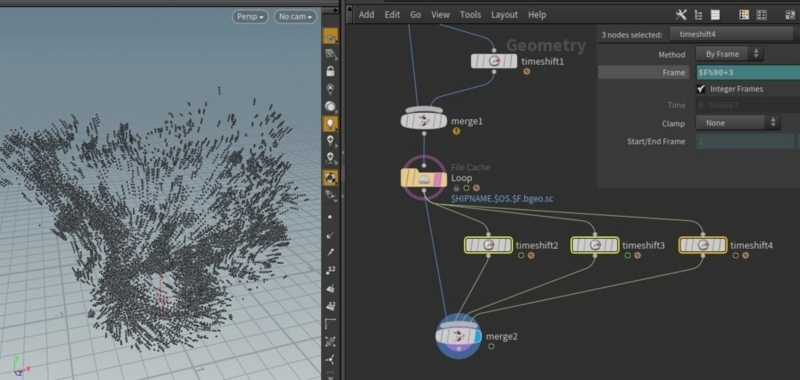Open the Help menu
The image size is (800, 380).
537,15
